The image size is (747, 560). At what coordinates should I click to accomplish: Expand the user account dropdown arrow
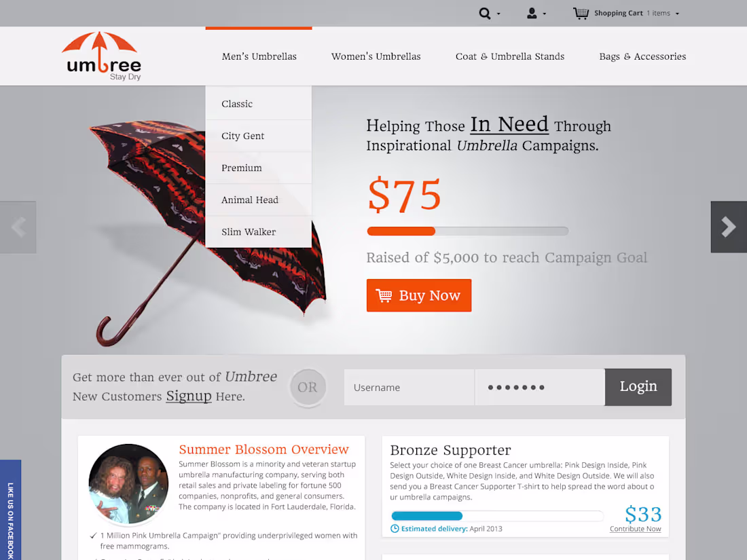544,14
